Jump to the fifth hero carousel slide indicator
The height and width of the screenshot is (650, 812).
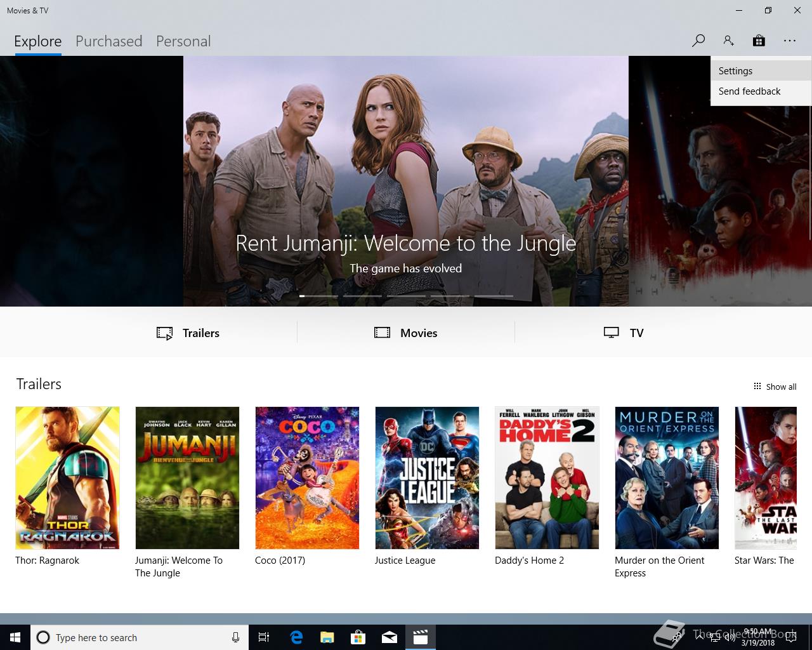(494, 296)
